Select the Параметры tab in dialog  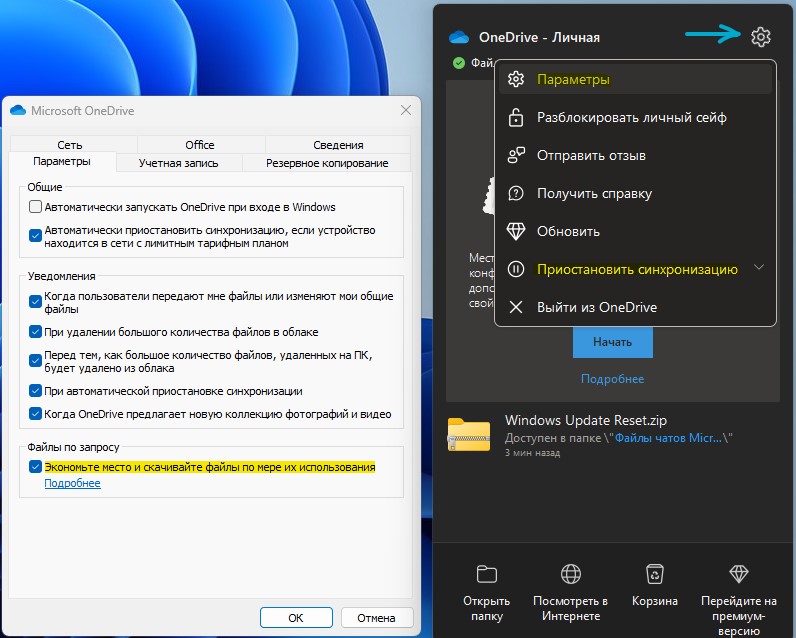[x=62, y=161]
